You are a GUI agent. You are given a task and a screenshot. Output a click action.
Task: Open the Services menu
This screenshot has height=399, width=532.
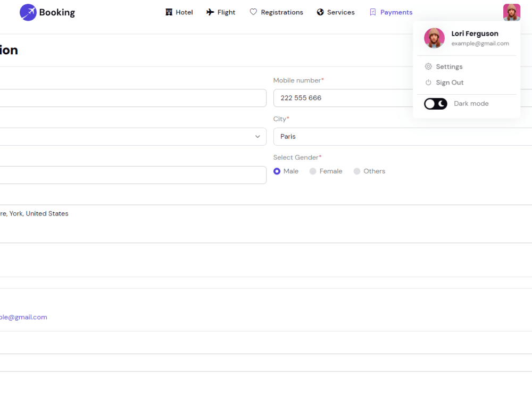336,12
